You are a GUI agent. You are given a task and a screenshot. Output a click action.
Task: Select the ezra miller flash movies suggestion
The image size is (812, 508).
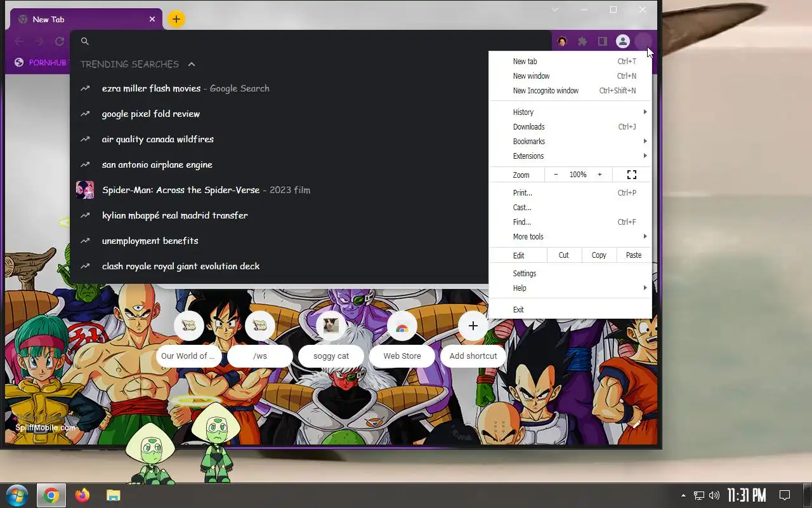click(279, 88)
